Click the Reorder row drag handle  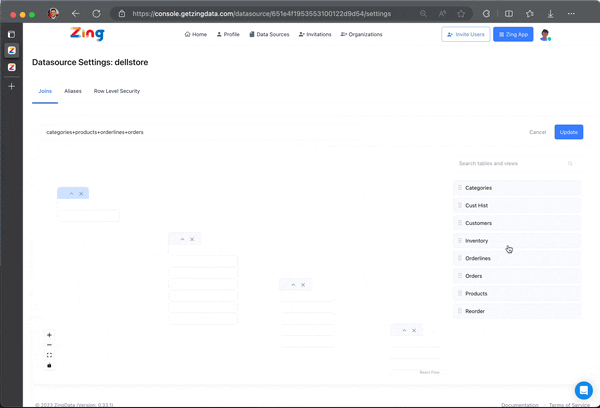460,311
